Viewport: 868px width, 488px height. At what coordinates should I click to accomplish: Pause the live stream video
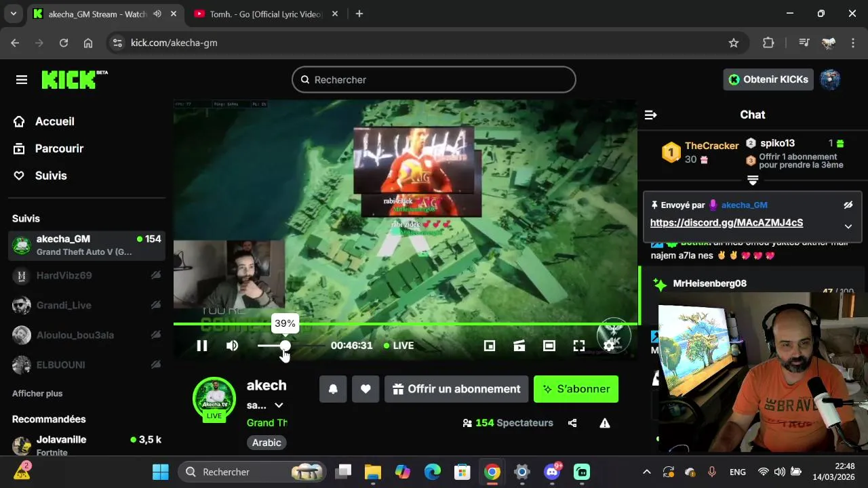202,346
